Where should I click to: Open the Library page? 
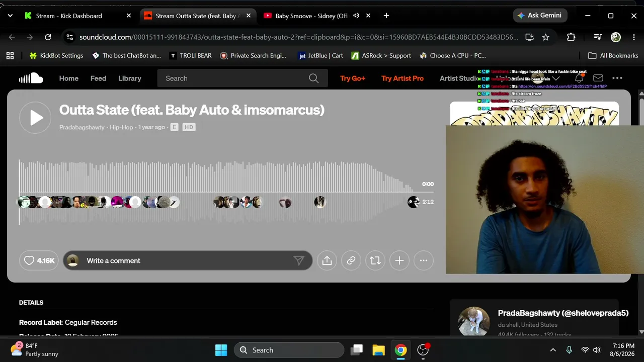pos(130,78)
